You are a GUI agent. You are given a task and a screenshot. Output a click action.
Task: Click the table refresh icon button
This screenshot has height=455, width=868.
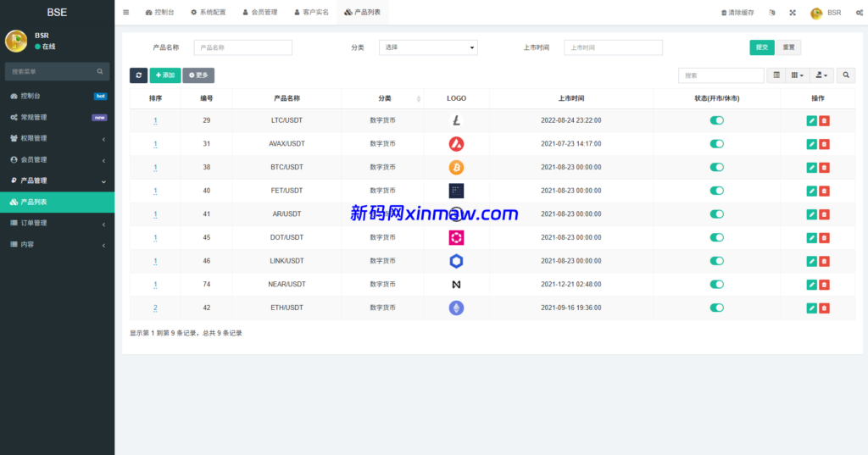[x=138, y=75]
